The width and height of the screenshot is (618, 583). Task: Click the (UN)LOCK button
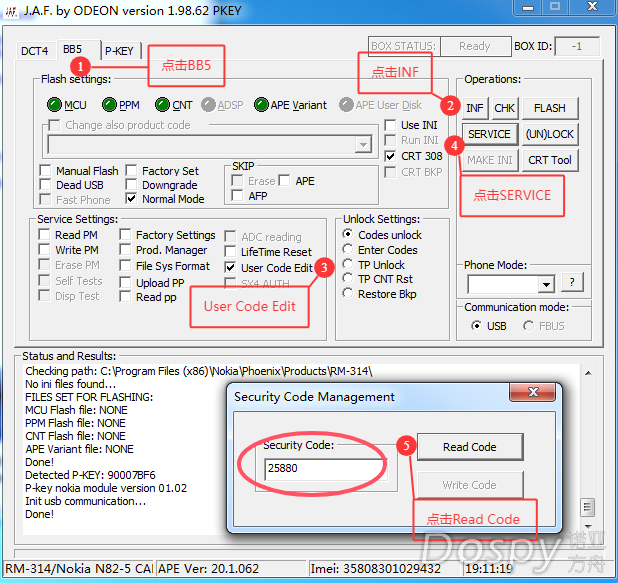[x=550, y=134]
